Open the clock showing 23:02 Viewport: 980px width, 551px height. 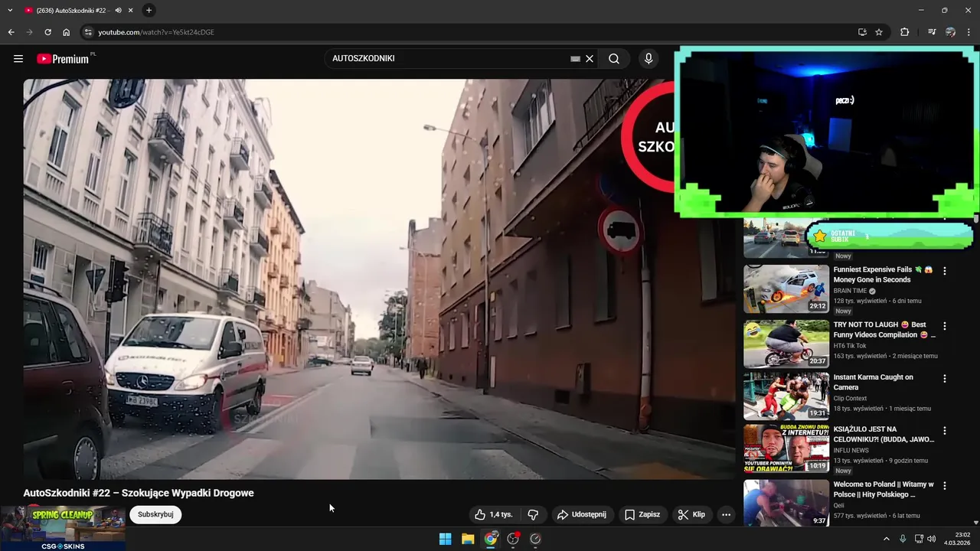coord(956,539)
